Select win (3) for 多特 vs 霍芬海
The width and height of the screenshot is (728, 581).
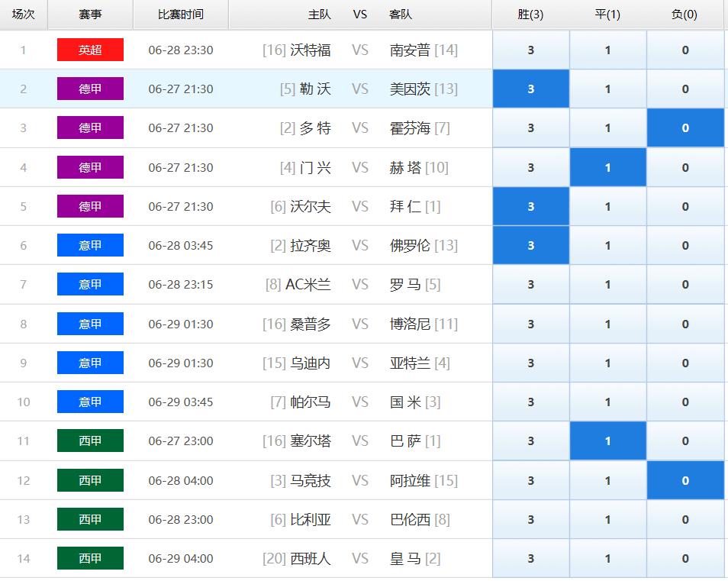pyautogui.click(x=530, y=127)
